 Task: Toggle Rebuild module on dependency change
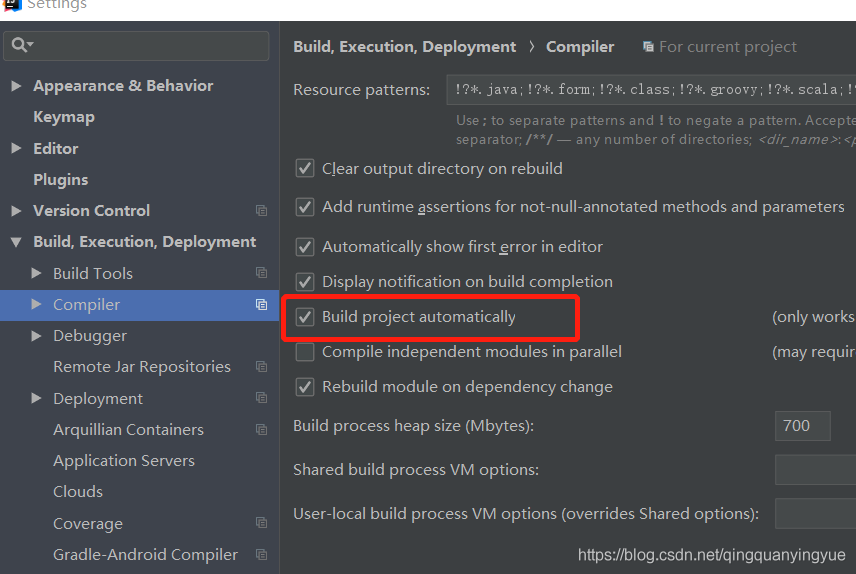(305, 387)
